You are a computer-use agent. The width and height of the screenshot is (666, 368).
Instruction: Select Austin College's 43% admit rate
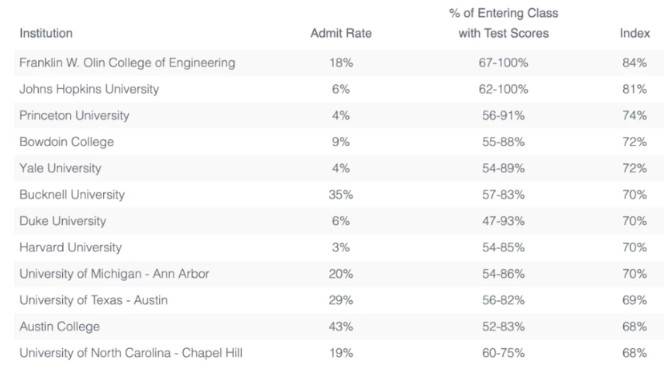(x=341, y=326)
